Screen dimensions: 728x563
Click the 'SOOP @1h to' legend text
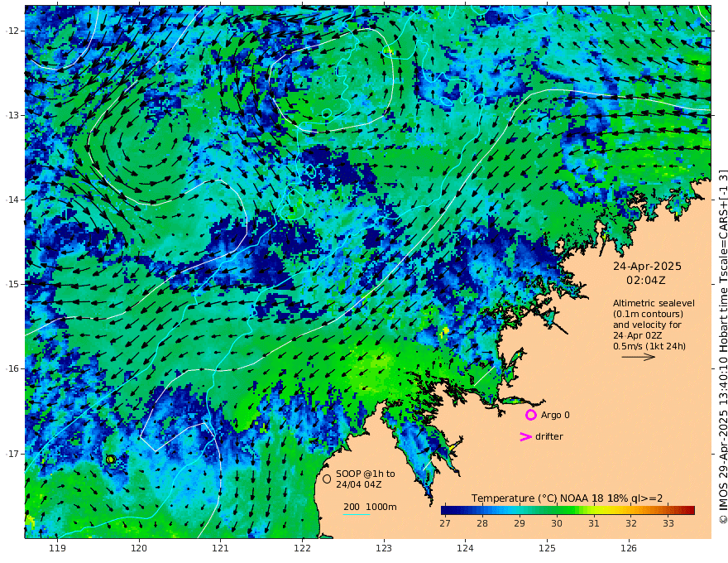[366, 474]
